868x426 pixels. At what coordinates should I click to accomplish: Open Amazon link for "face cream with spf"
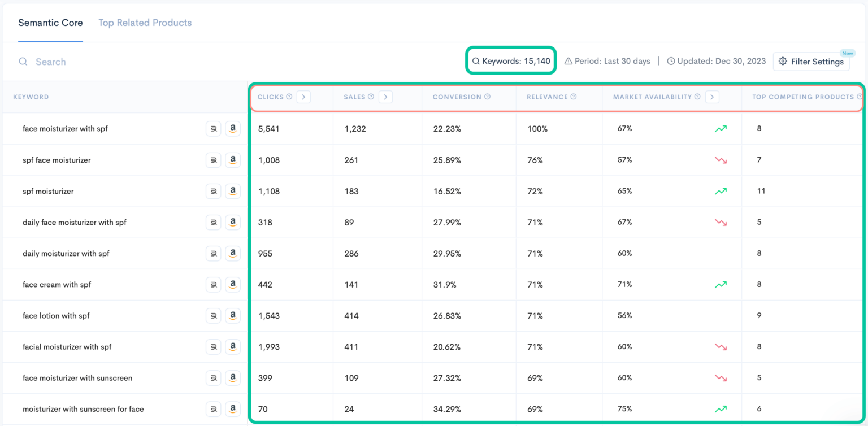click(233, 285)
